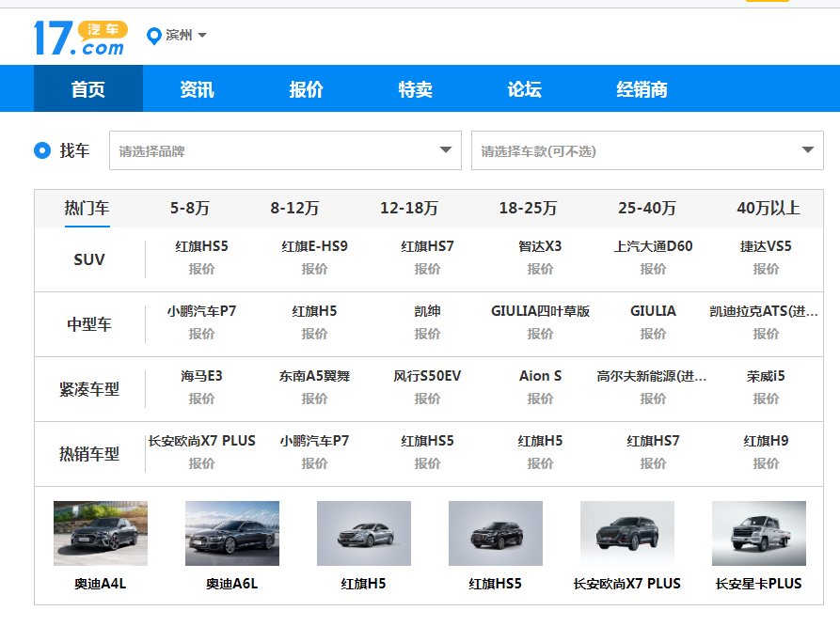Viewport: 840px width, 642px height.
Task: Click the 紧凑车型 category label
Action: [89, 389]
